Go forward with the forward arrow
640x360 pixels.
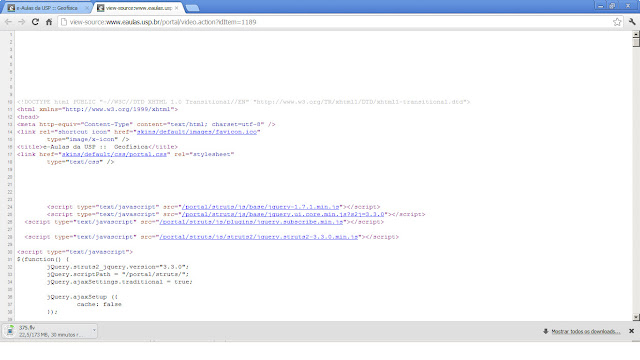(22, 22)
